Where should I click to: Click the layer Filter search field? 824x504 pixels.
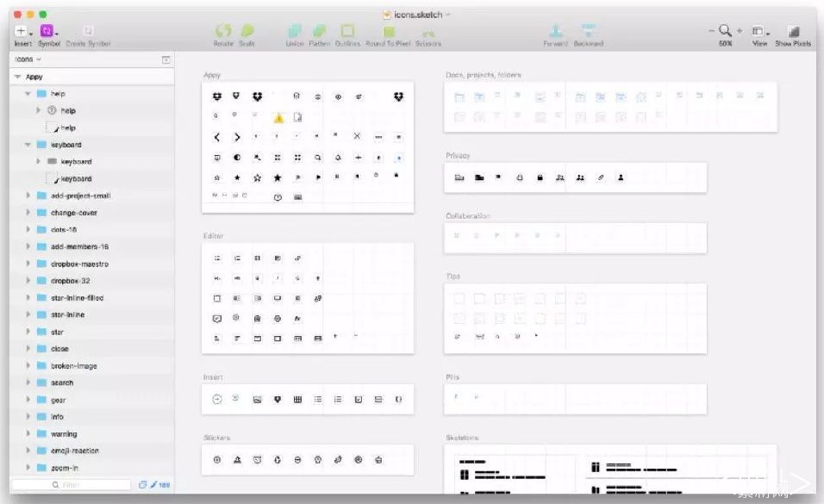72,485
